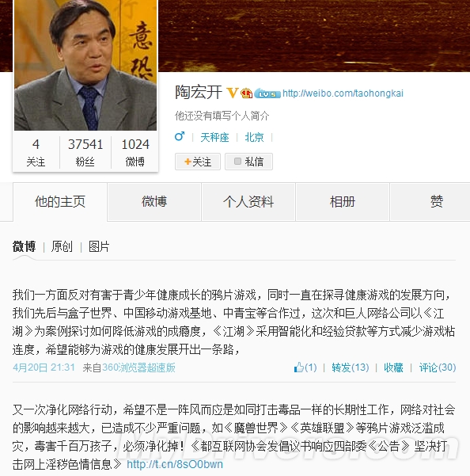Open the t.cn/8sO0bwn short link
This screenshot has height=476, width=470.
tap(175, 464)
